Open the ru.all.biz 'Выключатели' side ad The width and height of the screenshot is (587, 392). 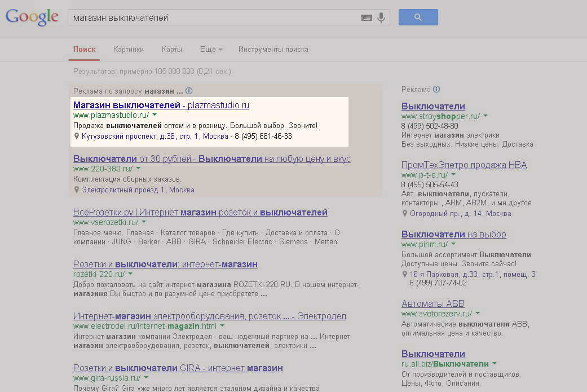[433, 354]
